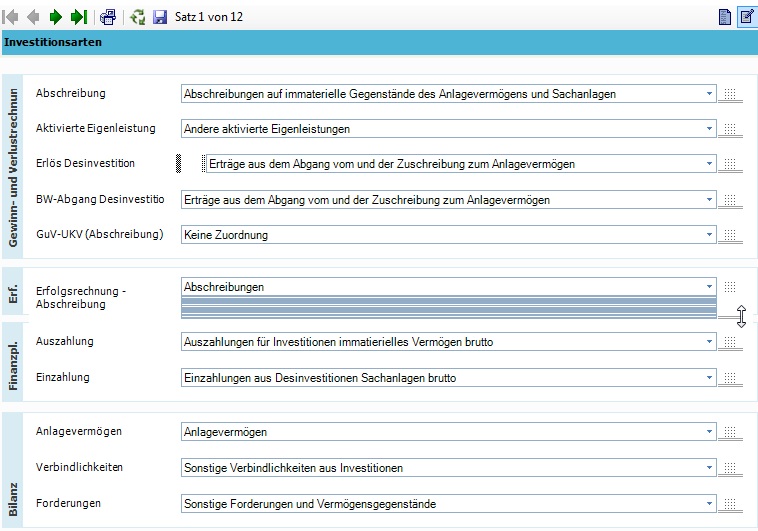
Task: Click the Erlös Desinvestition label
Action: point(86,163)
